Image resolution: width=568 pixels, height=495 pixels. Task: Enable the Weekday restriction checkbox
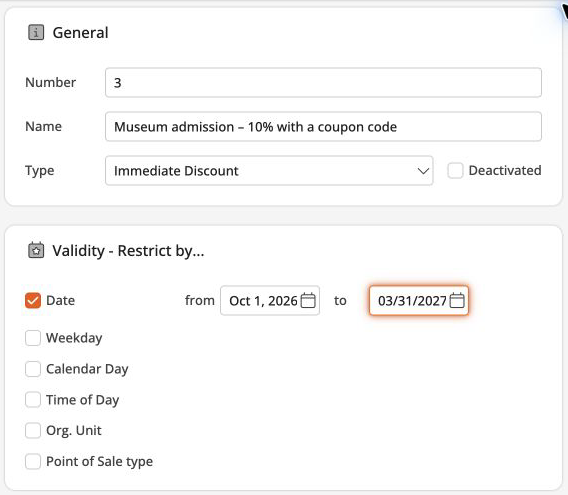33,338
